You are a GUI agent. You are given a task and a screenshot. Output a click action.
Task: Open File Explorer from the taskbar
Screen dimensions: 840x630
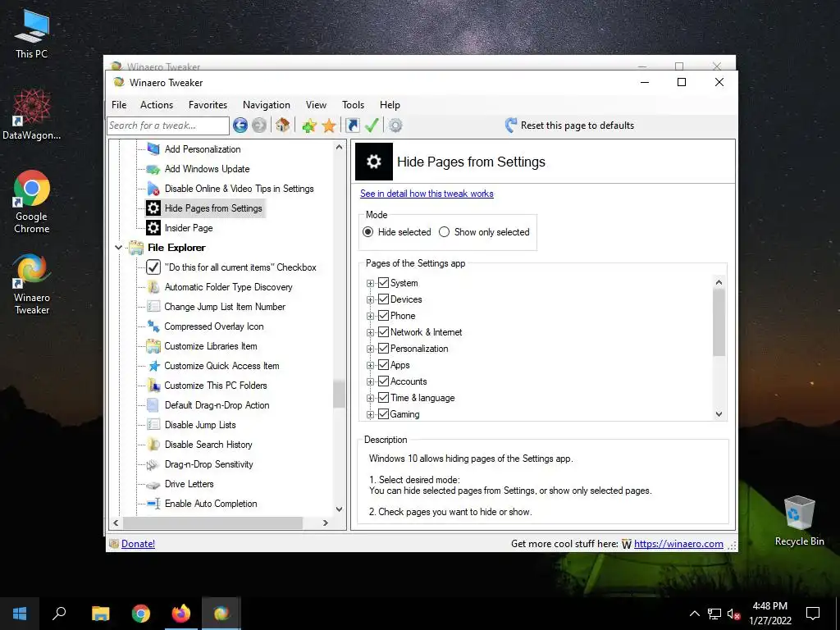click(100, 614)
